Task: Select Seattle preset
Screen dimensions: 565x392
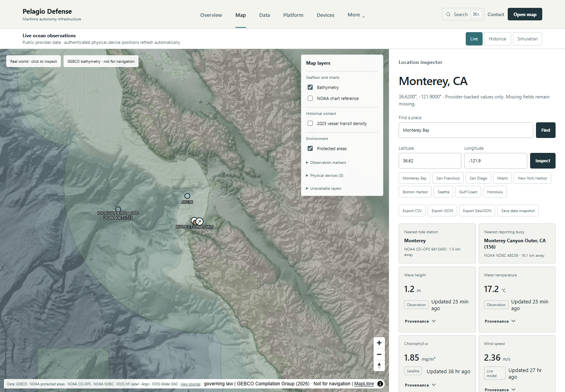Action: point(443,192)
